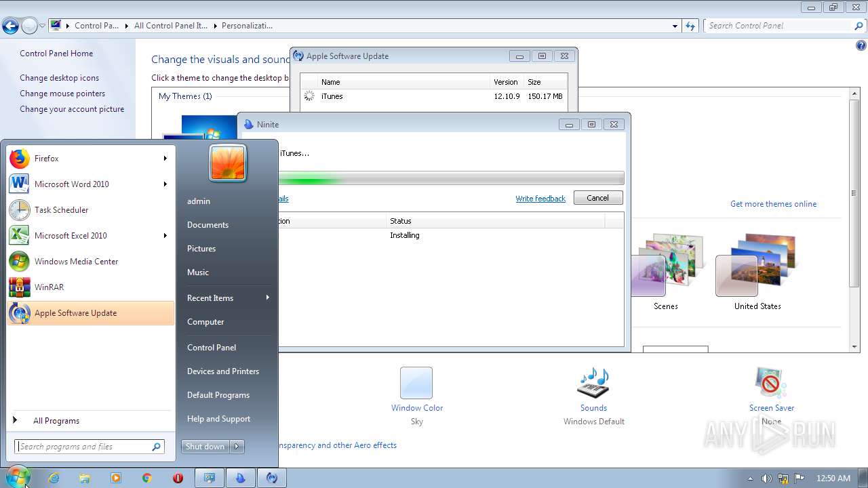The image size is (868, 488).
Task: Click the Status column header in Ninite
Action: 496,221
